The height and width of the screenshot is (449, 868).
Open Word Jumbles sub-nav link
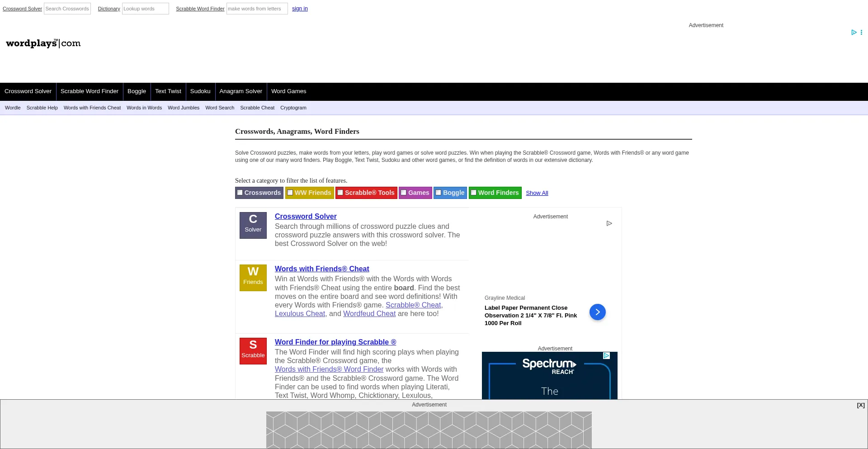point(184,108)
